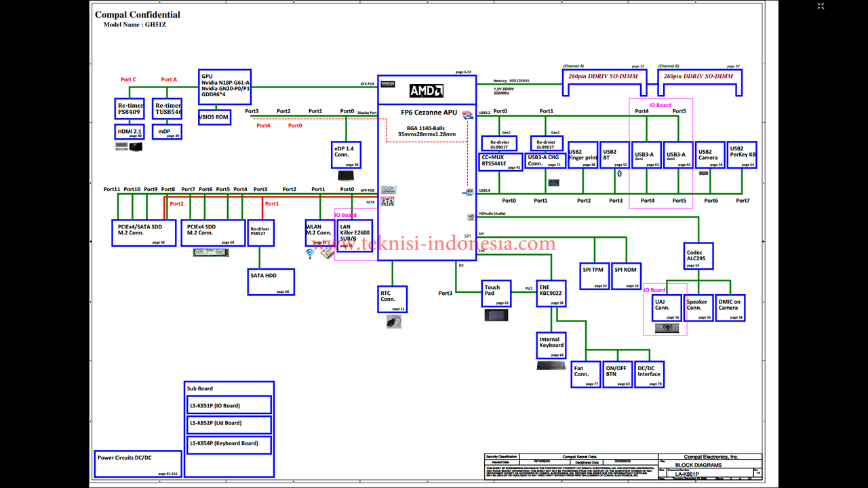
Task: Select the eDP 1.4 Conn. block
Action: [x=346, y=155]
